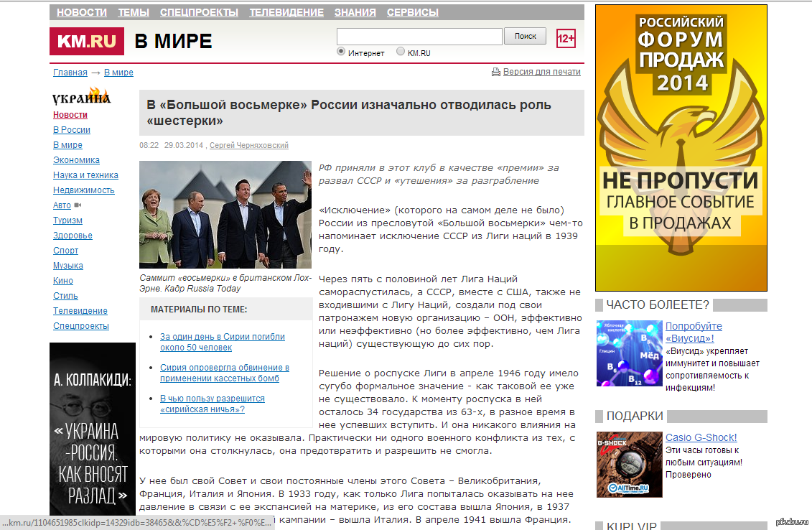Open Попробуйте «Виусид»! ad link

pyautogui.click(x=694, y=332)
